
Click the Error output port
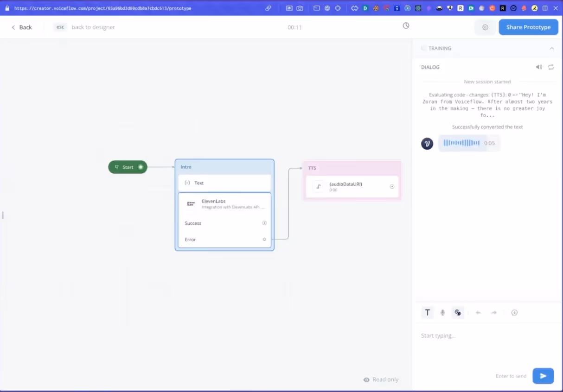[264, 240]
